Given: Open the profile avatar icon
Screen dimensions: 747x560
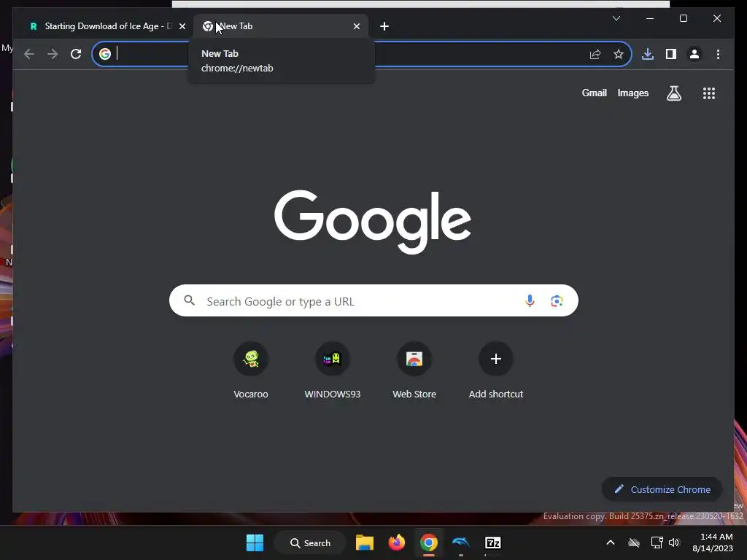Looking at the screenshot, I should tap(694, 54).
